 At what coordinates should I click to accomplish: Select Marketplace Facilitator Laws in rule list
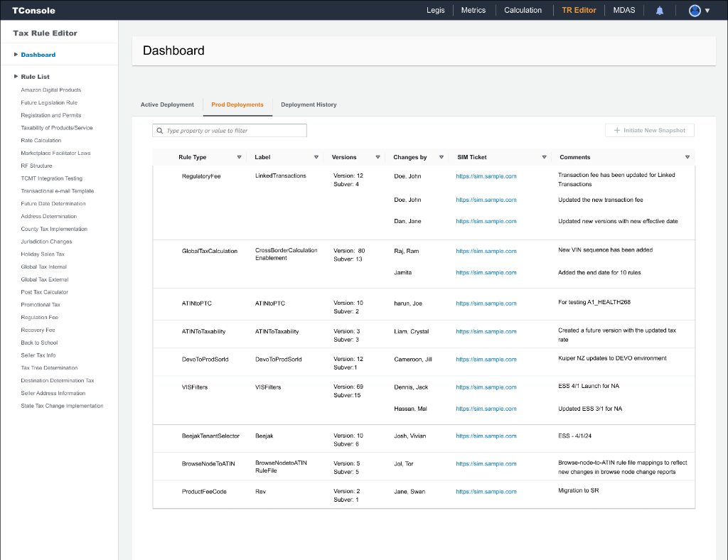55,154
